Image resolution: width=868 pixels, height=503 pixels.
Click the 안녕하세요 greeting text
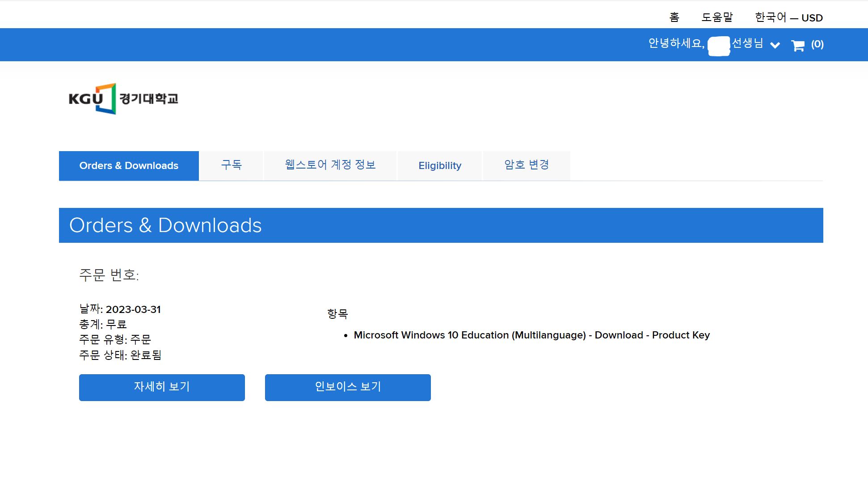(676, 43)
